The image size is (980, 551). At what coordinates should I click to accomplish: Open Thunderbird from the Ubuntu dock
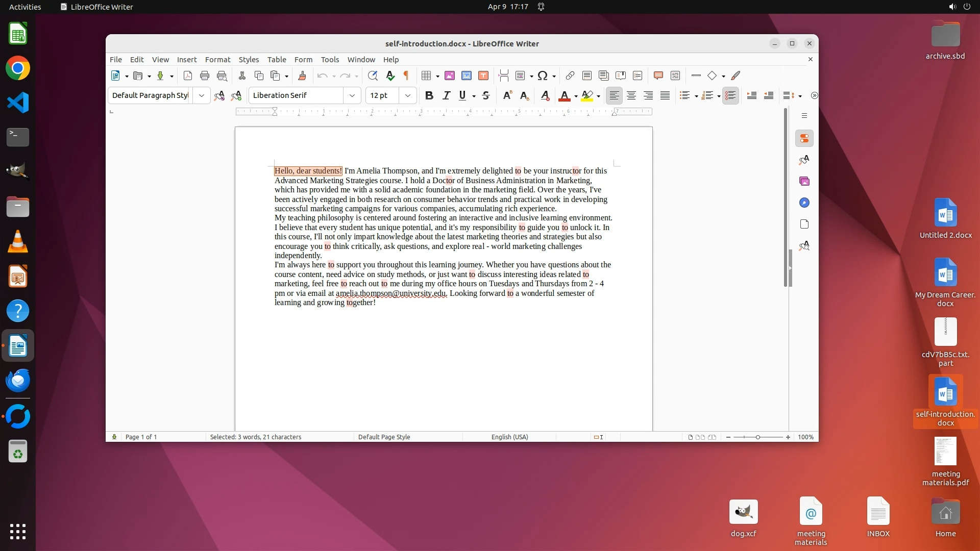tap(18, 381)
